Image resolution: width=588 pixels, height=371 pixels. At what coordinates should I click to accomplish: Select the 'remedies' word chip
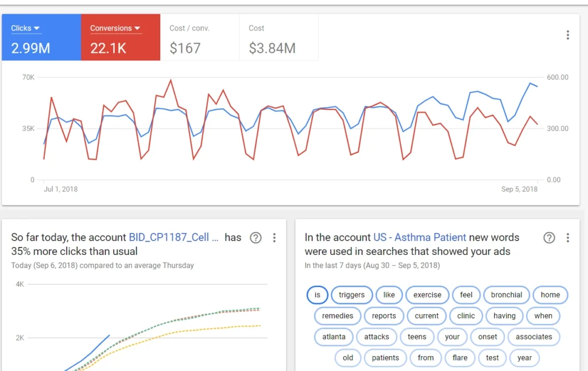coord(338,316)
